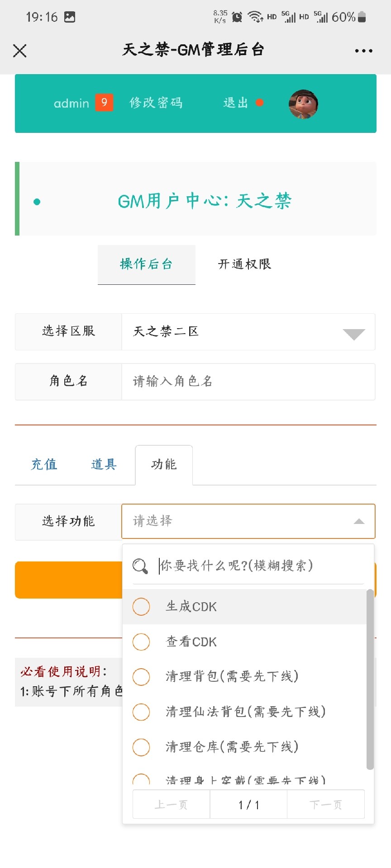
Task: Open the user avatar picture
Action: point(303,104)
